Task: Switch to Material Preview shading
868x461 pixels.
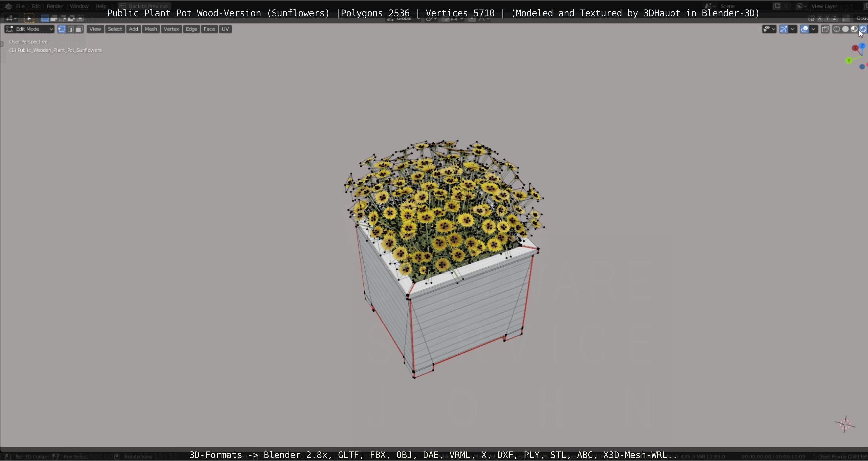Action: 854,29
